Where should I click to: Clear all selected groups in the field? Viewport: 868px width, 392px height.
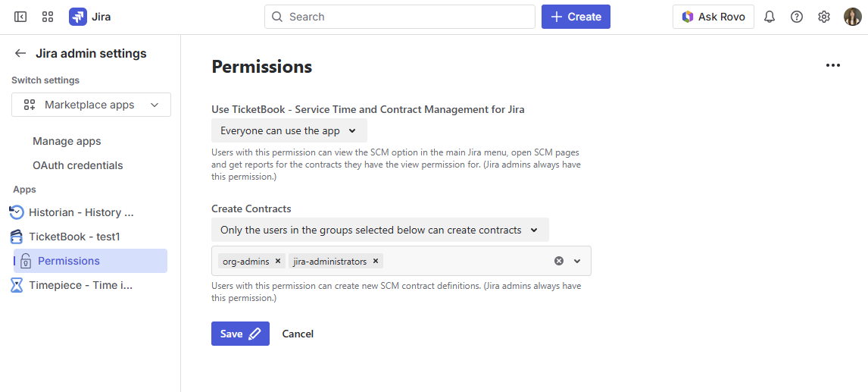[x=559, y=261]
